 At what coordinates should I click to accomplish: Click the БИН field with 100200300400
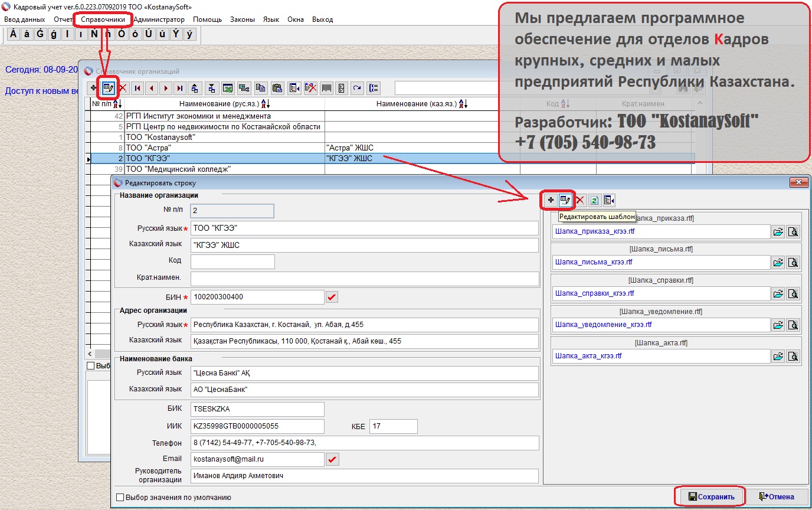tap(257, 297)
